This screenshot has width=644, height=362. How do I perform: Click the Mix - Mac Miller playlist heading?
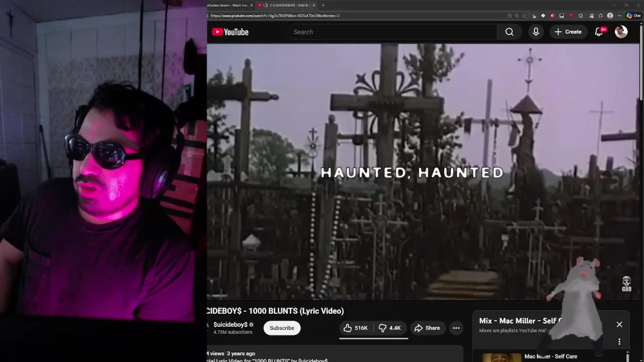[521, 321]
